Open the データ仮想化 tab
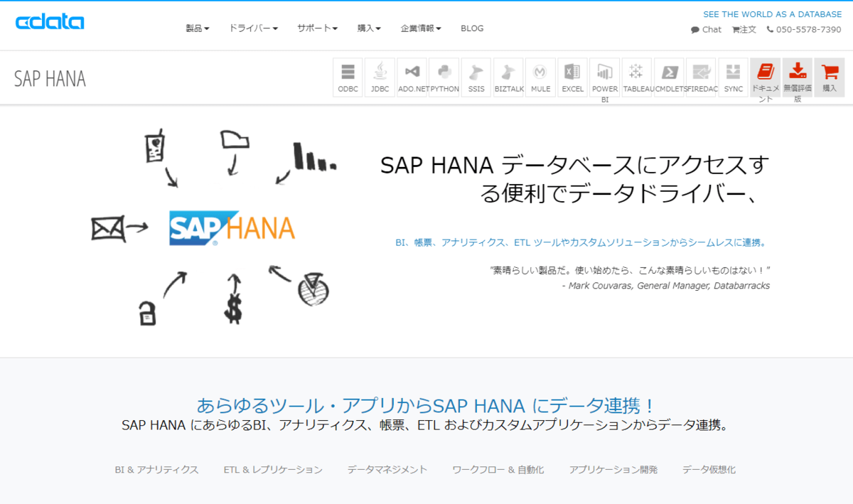Viewport: 853px width, 504px height. tap(709, 470)
